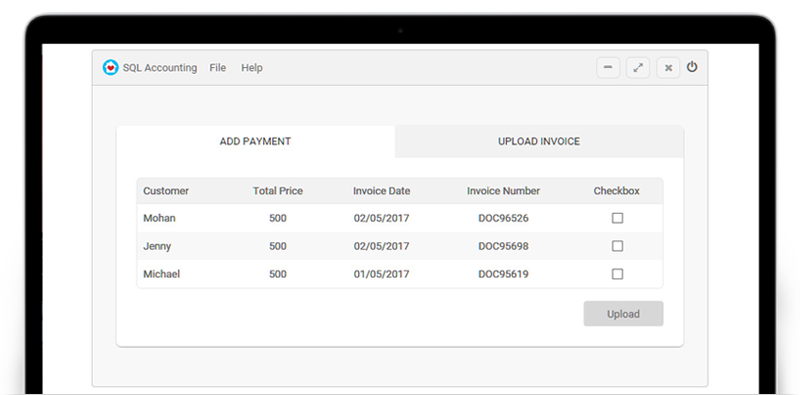Click invoice number DOC95619

(504, 274)
